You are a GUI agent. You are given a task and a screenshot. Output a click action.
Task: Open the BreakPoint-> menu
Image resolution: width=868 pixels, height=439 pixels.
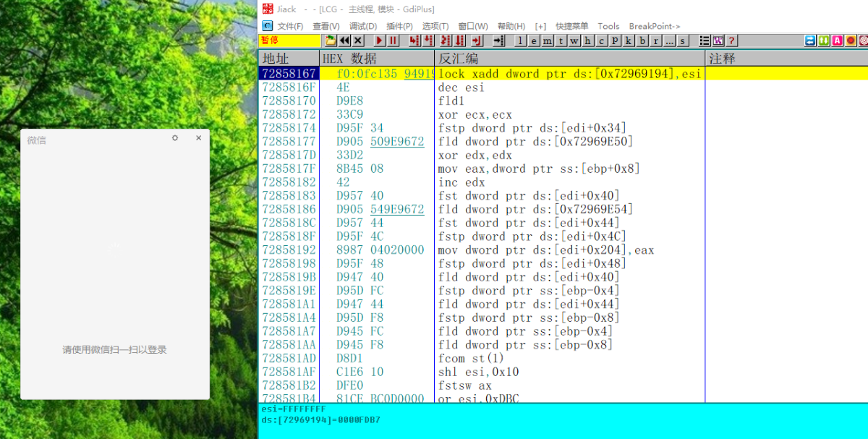coord(655,26)
